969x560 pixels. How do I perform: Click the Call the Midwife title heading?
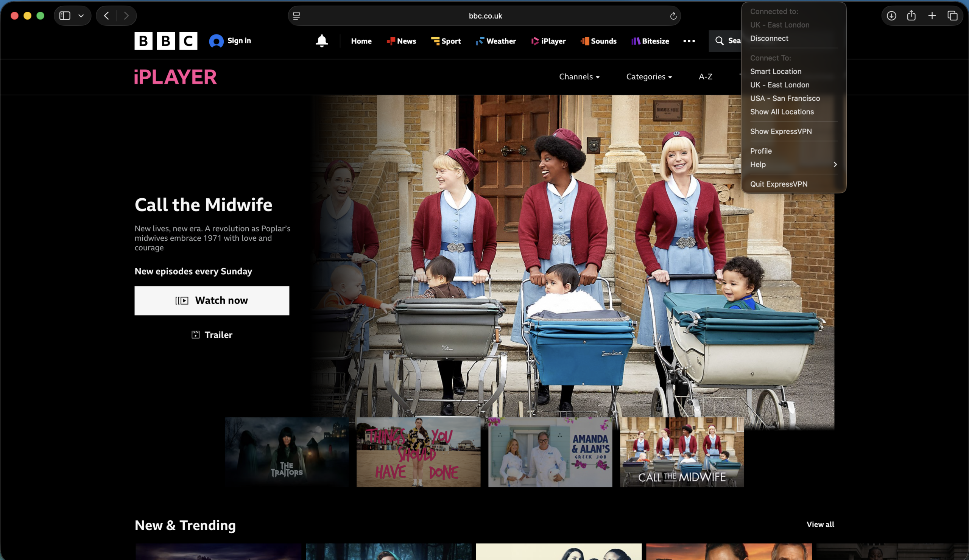point(203,205)
